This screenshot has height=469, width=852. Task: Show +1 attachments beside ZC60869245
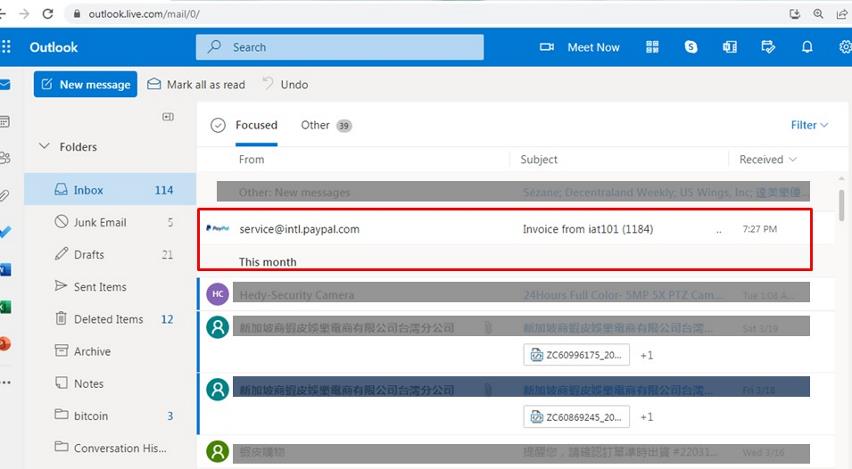click(x=647, y=417)
